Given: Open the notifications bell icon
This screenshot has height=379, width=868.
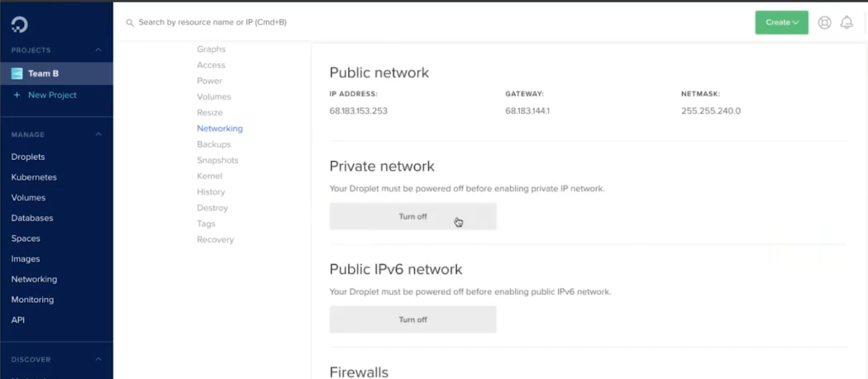Looking at the screenshot, I should (847, 23).
